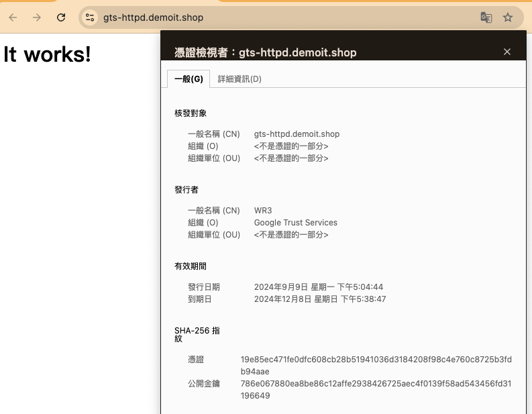Screen dimensions: 532x414
Task: Click the 核發對象 section heading
Action: (x=191, y=113)
